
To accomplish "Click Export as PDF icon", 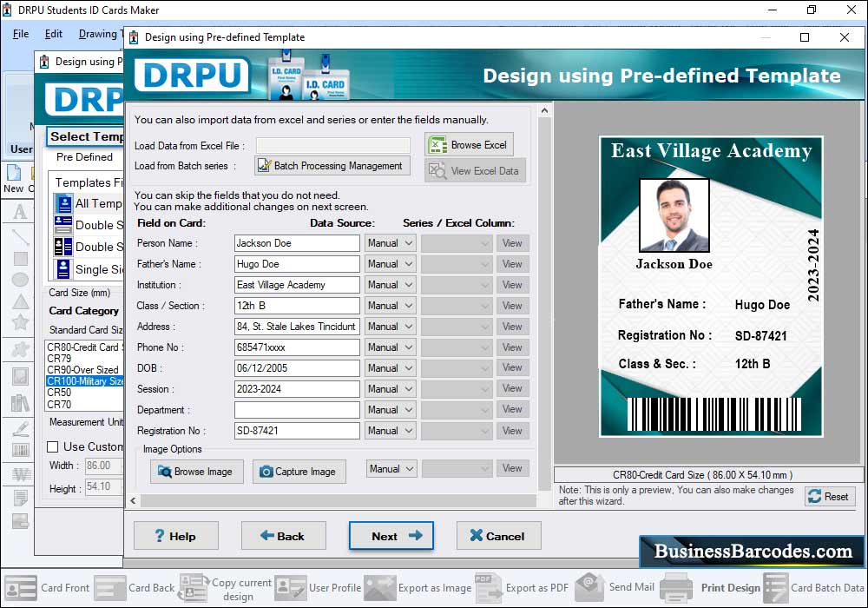I will [488, 587].
